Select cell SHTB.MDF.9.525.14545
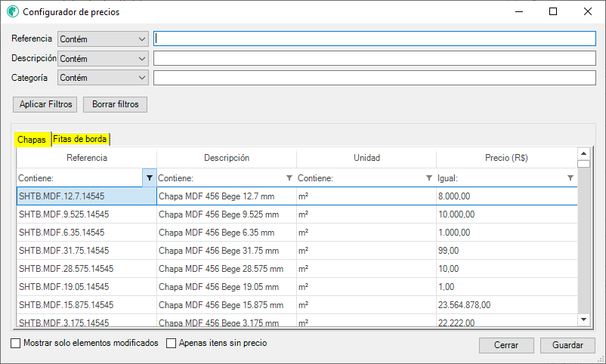The image size is (606, 364). tap(87, 214)
